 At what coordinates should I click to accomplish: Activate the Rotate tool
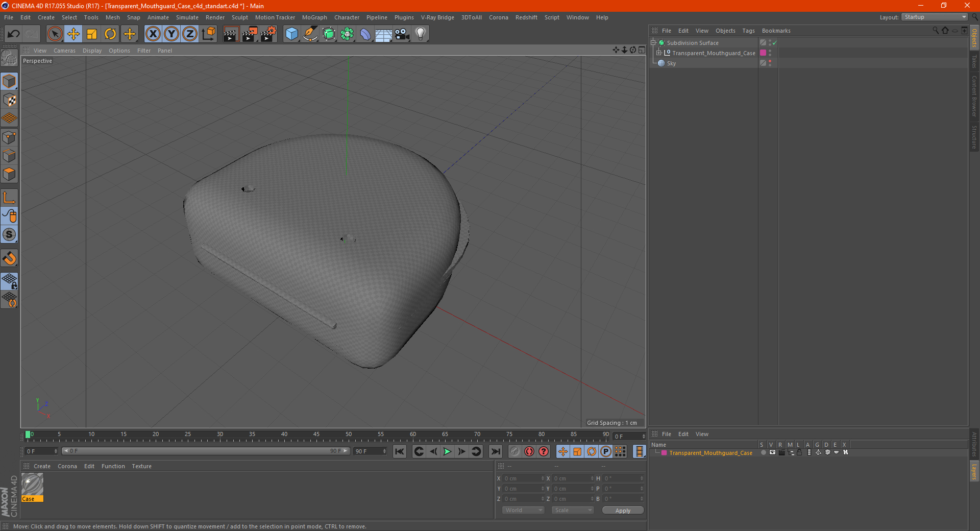[x=110, y=34]
